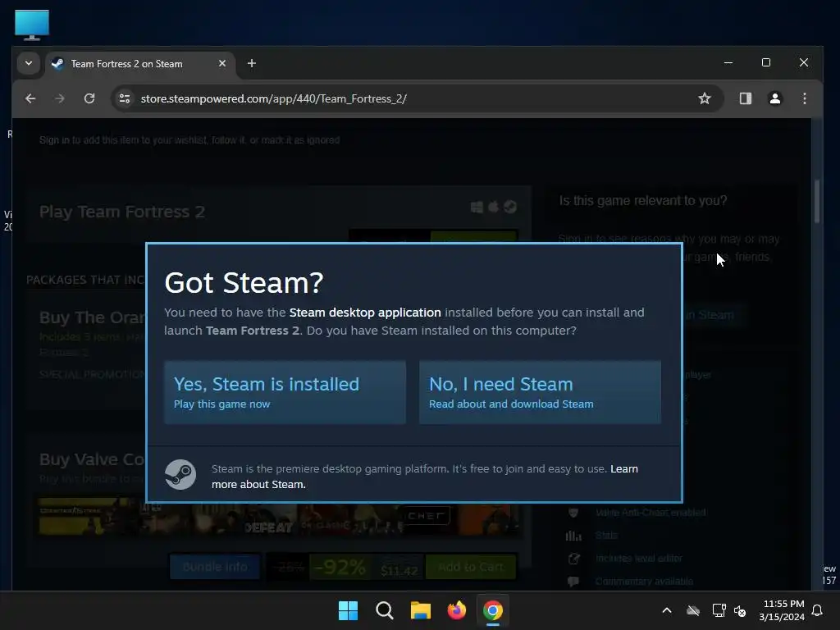This screenshot has height=630, width=840.
Task: Launch File Explorer from taskbar
Action: [x=421, y=610]
